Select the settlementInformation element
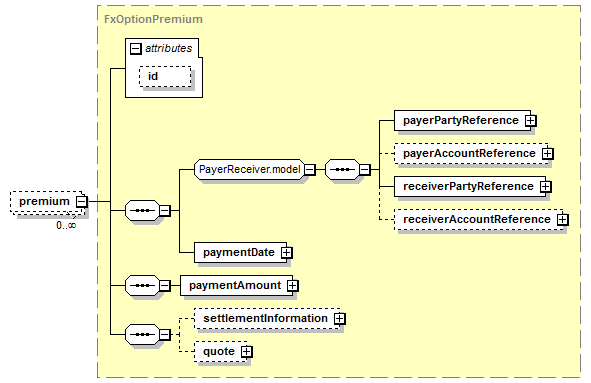The width and height of the screenshot is (591, 383). 267,319
